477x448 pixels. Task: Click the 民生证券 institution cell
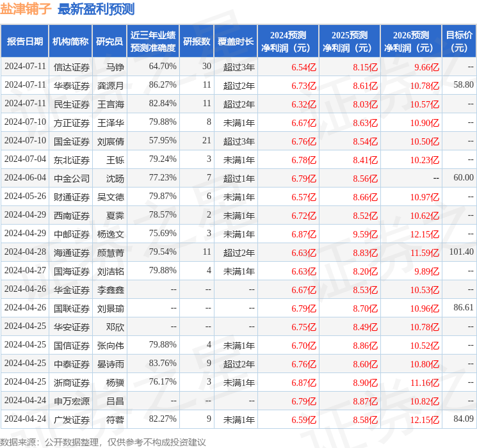[72, 104]
